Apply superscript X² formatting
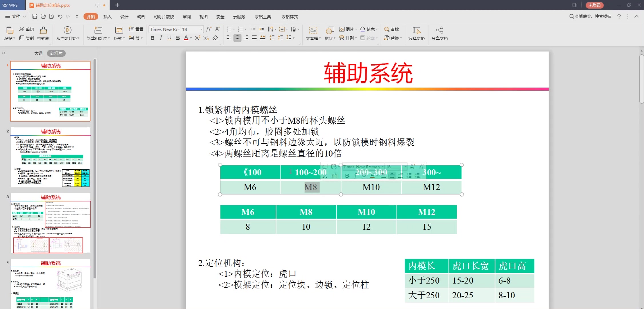The height and width of the screenshot is (309, 644). (x=197, y=38)
